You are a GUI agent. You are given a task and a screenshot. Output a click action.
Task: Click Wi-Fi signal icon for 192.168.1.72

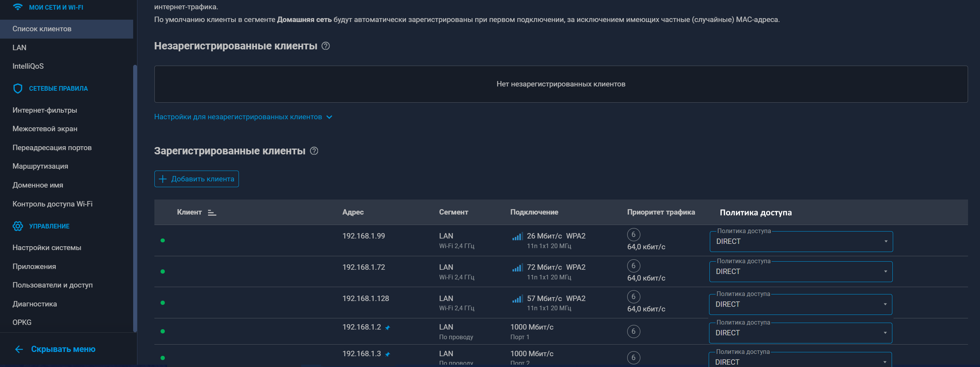(x=517, y=267)
